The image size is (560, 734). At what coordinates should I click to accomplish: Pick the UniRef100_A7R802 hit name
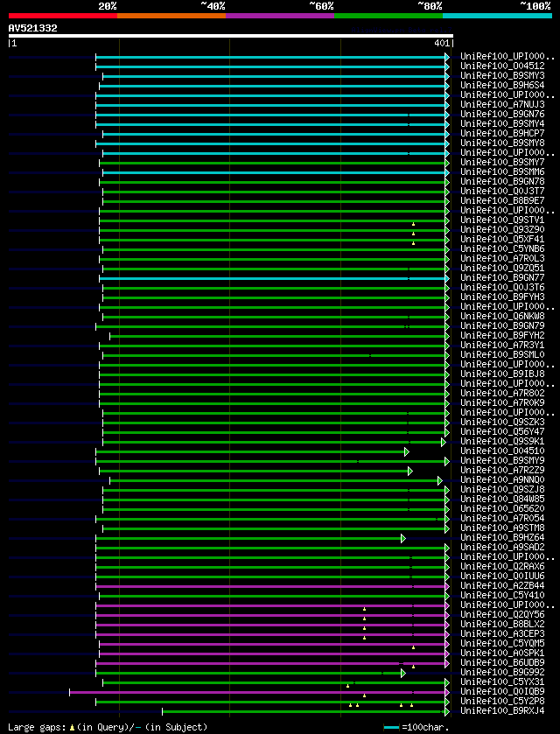[x=502, y=393]
